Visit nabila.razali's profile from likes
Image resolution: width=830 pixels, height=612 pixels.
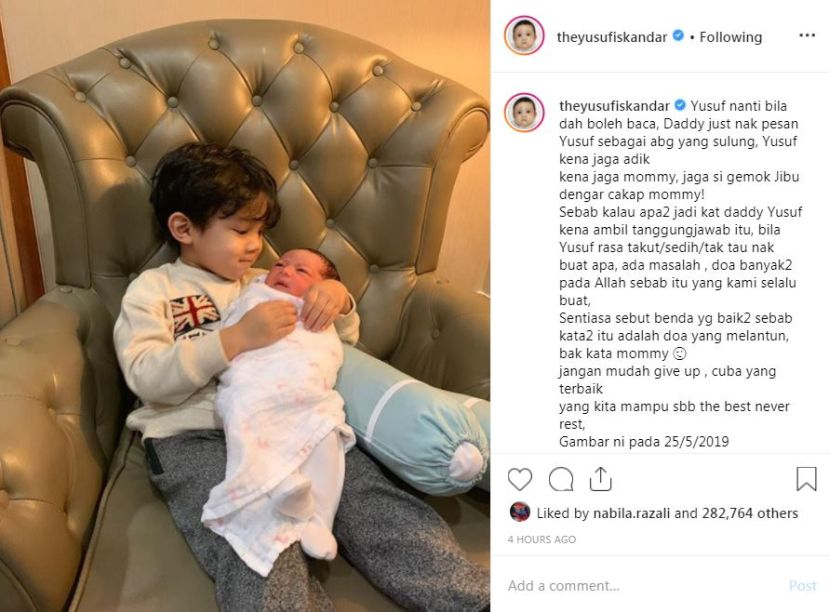coord(631,513)
